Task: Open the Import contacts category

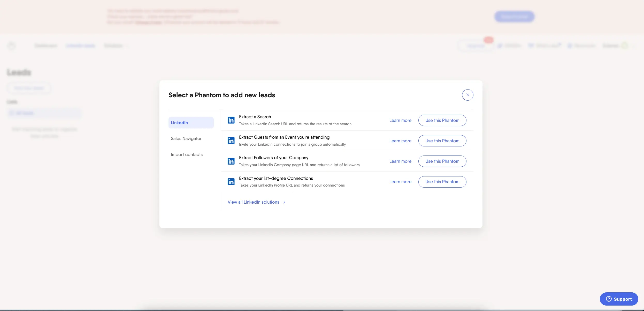Action: pos(187,154)
